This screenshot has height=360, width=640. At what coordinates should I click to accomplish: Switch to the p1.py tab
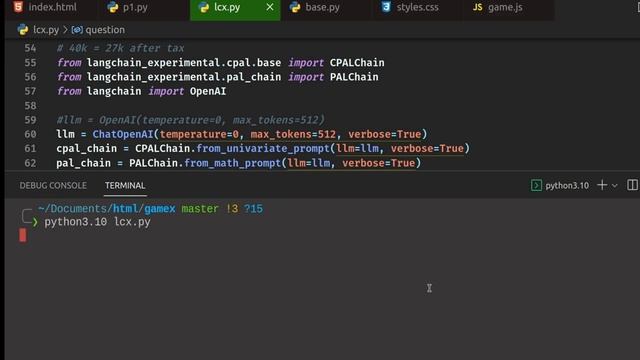(144, 7)
